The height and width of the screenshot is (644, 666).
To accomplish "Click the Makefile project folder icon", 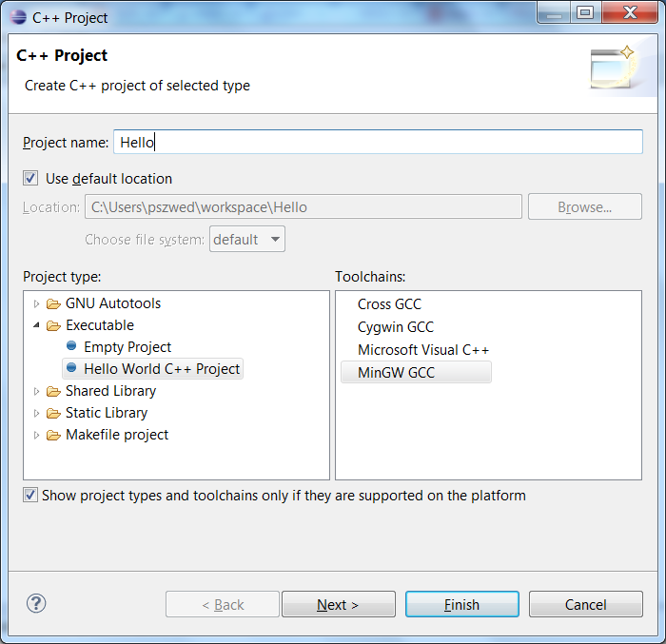I will point(53,436).
